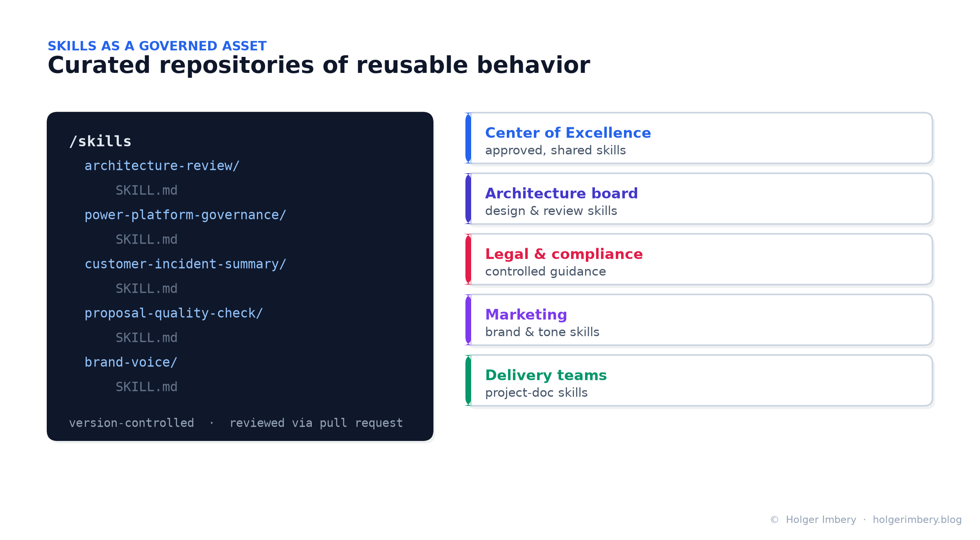The image size is (980, 540).
Task: Open the Legal & compliance card
Action: (x=699, y=260)
